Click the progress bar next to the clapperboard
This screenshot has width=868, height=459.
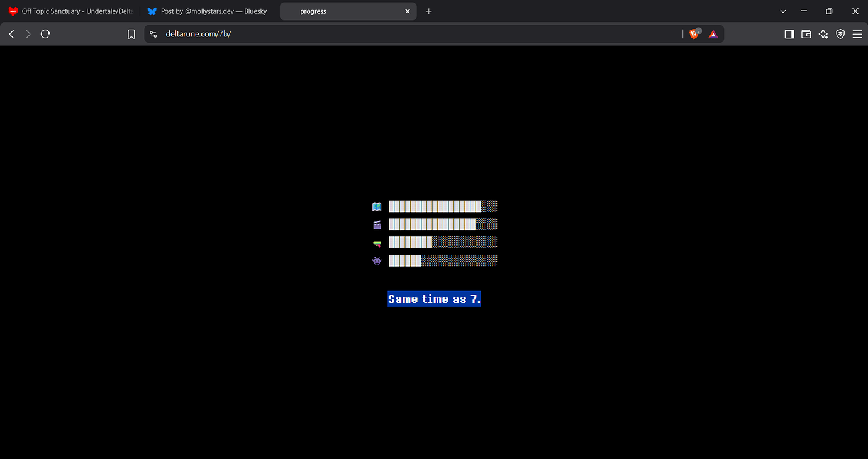point(443,224)
